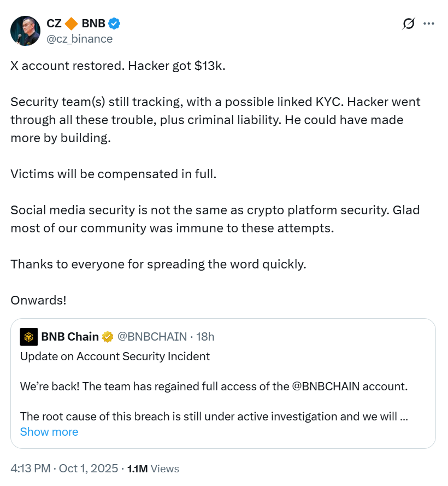Expand quoted post with Show more
The image size is (448, 486).
point(49,432)
